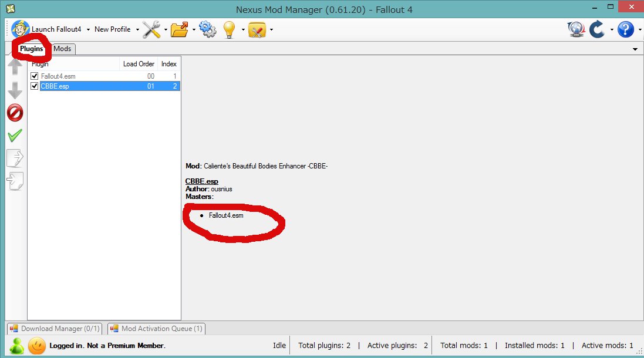Expand the yellow folder icon dropdown arrow
644x358 pixels.
(271, 29)
